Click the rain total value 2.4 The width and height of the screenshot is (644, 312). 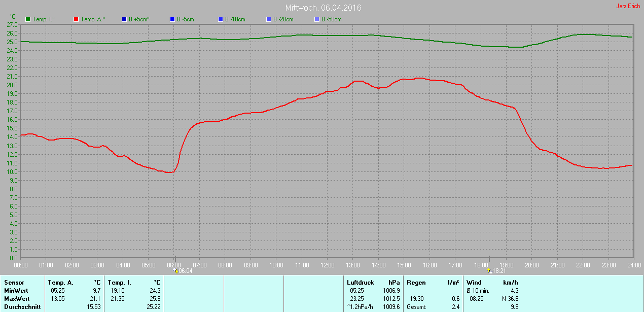[x=455, y=307]
